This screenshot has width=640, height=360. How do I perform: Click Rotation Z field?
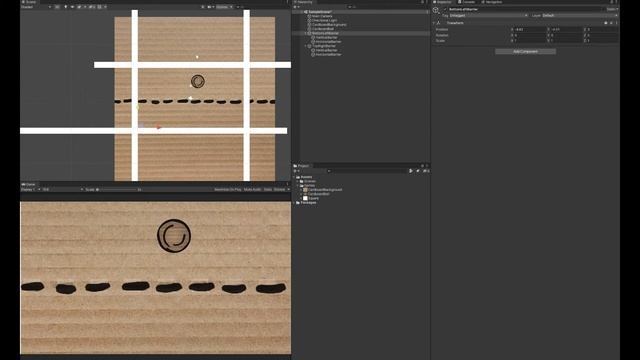[602, 35]
